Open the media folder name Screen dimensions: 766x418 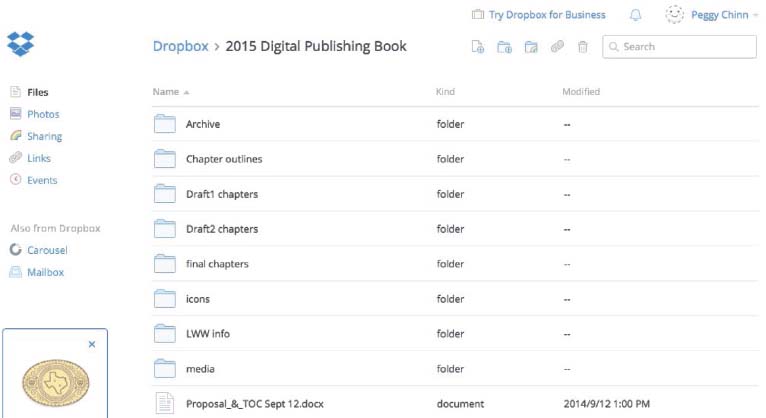(x=200, y=369)
